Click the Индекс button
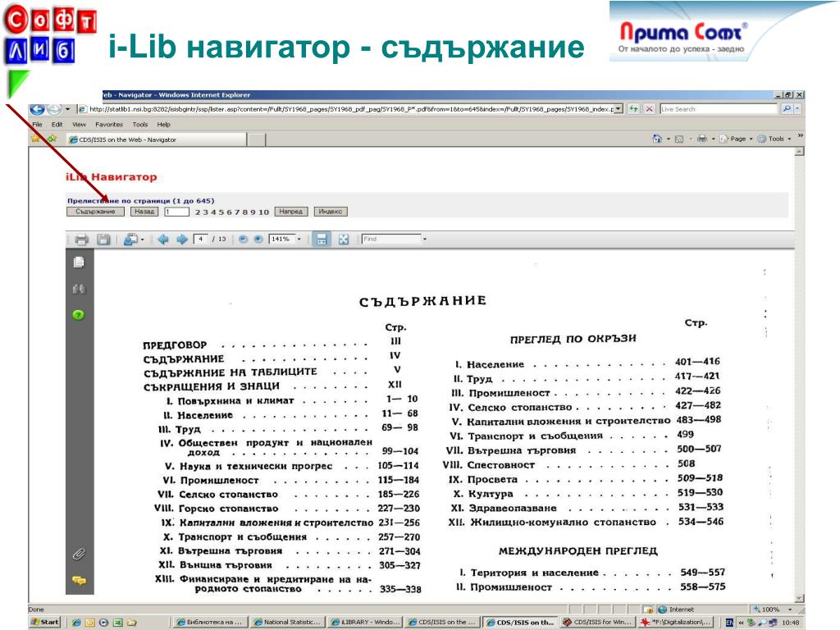Image resolution: width=840 pixels, height=630 pixels. (330, 212)
